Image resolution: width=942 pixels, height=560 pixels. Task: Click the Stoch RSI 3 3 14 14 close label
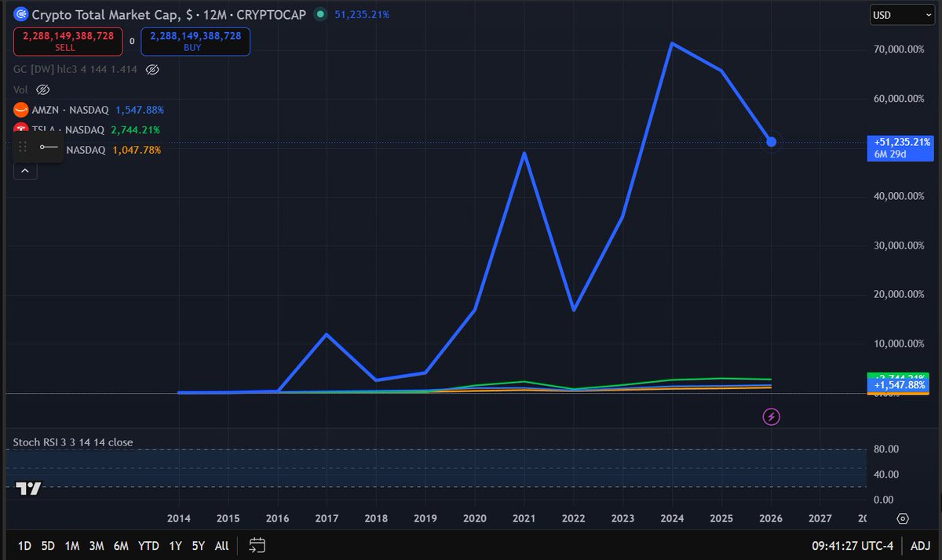click(x=73, y=442)
